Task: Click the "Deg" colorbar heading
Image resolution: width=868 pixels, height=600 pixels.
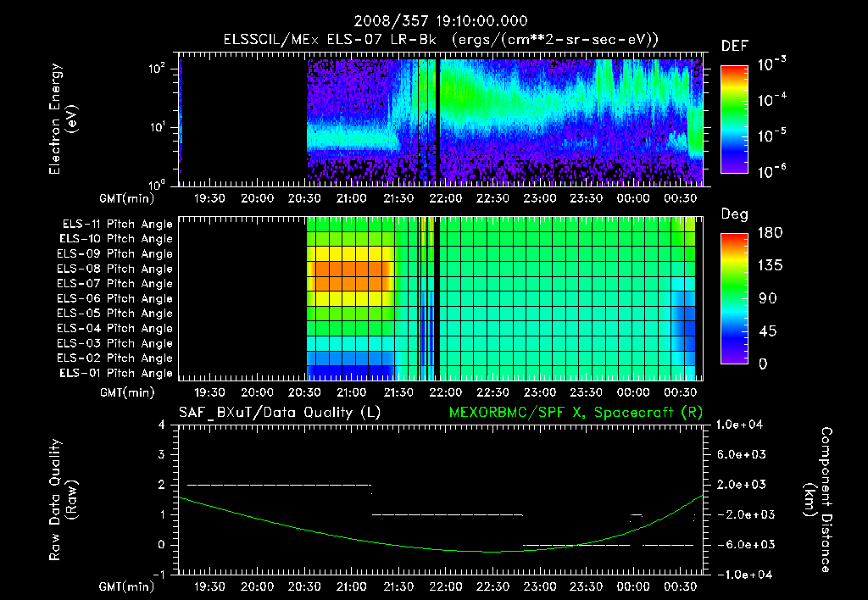Action: click(x=734, y=214)
